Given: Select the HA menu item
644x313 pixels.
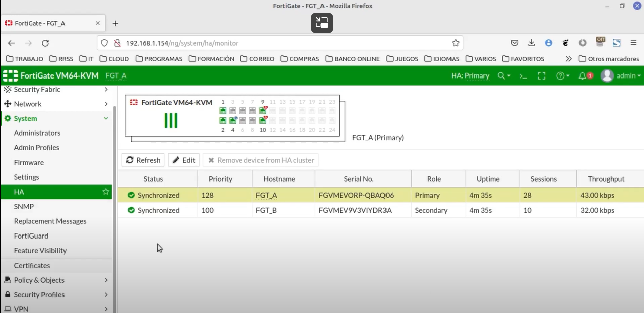Looking at the screenshot, I should click(56, 192).
